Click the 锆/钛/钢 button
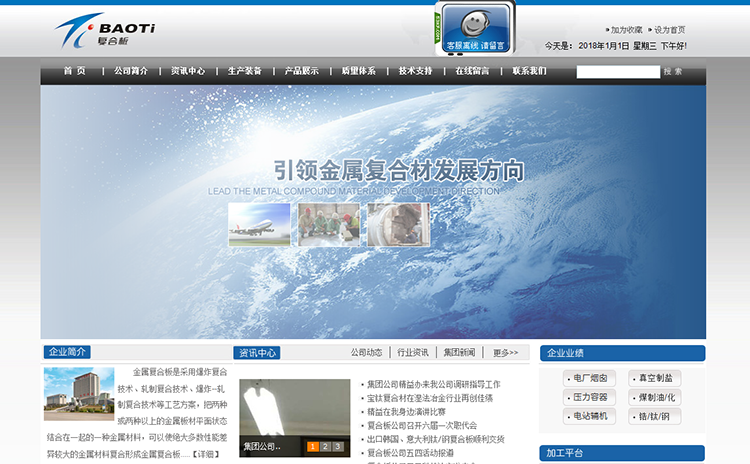This screenshot has width=750, height=464. 655,416
